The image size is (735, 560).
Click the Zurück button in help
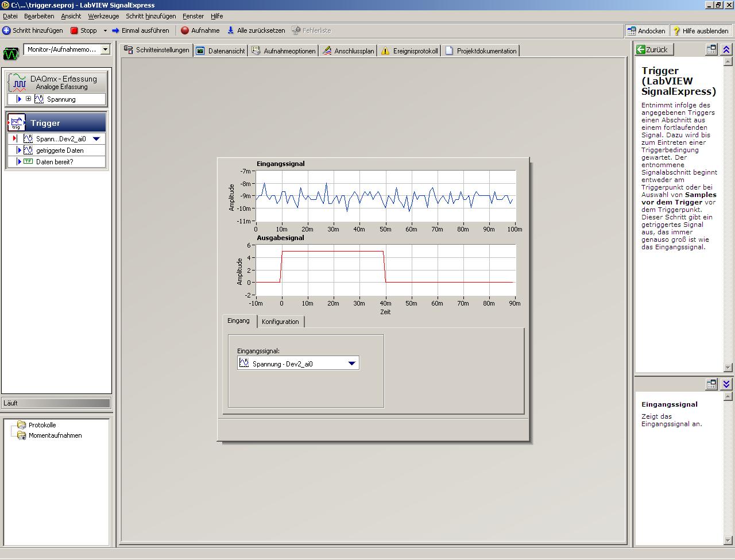pyautogui.click(x=653, y=50)
